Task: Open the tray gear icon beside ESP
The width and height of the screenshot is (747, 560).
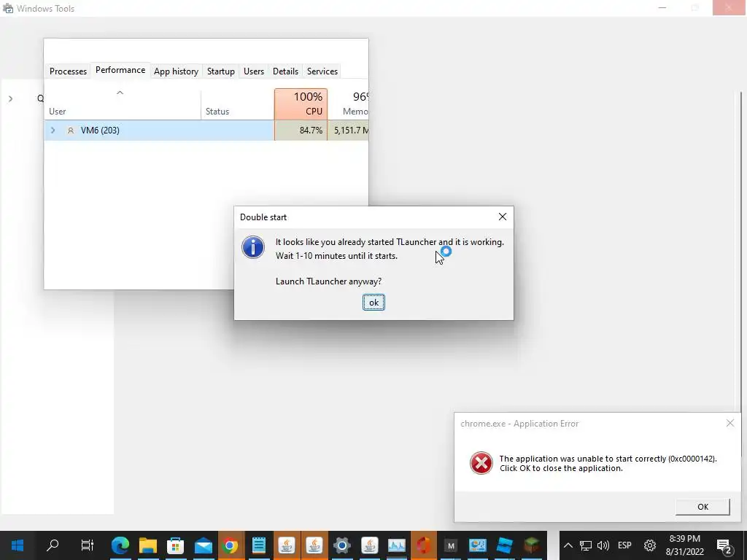Action: (650, 545)
